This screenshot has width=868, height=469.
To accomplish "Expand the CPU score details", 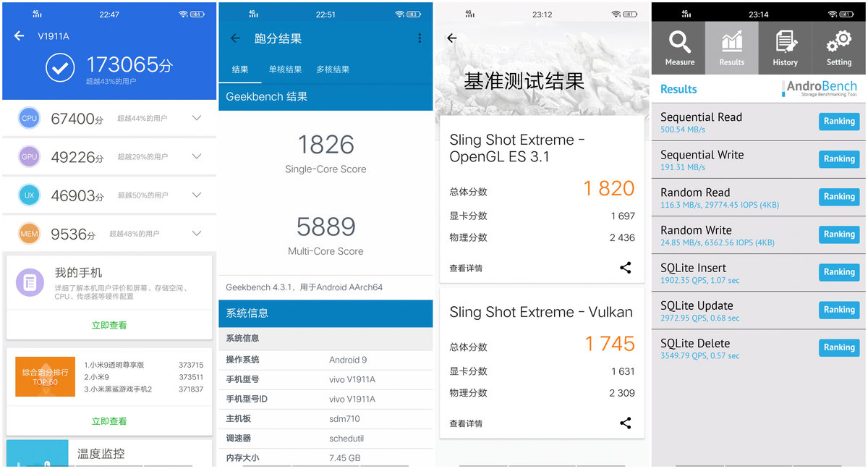I will (197, 118).
